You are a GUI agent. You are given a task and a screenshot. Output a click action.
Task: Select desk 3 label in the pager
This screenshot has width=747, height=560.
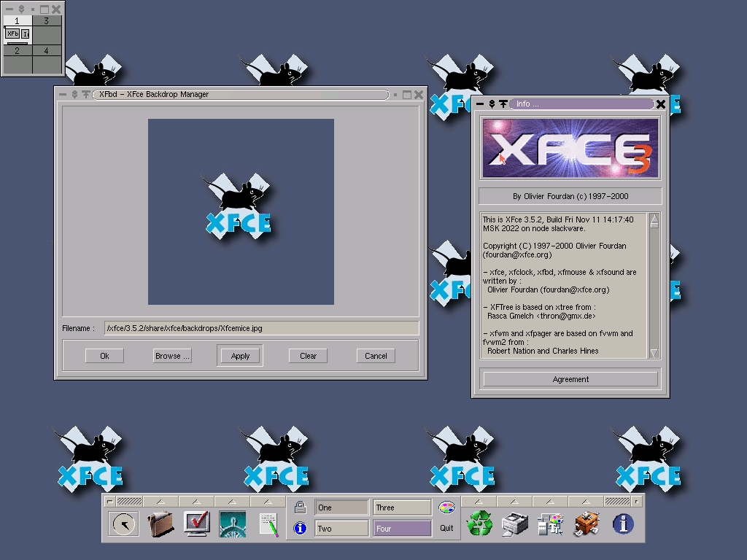click(x=47, y=21)
